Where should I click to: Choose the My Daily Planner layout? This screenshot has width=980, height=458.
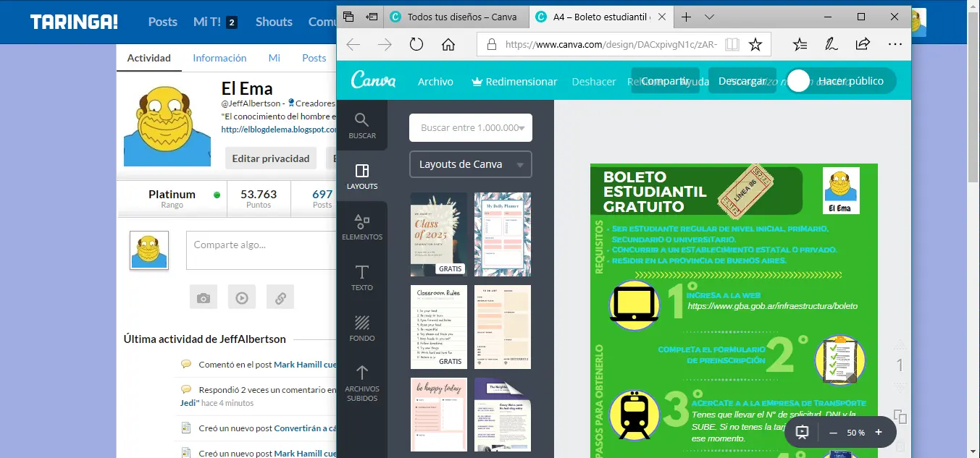point(503,234)
